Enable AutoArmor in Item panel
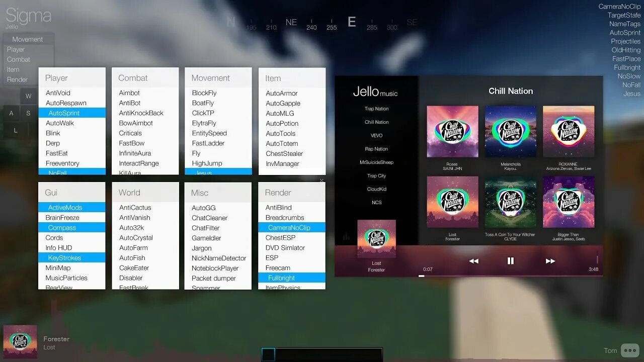The height and width of the screenshot is (362, 644). (292, 94)
